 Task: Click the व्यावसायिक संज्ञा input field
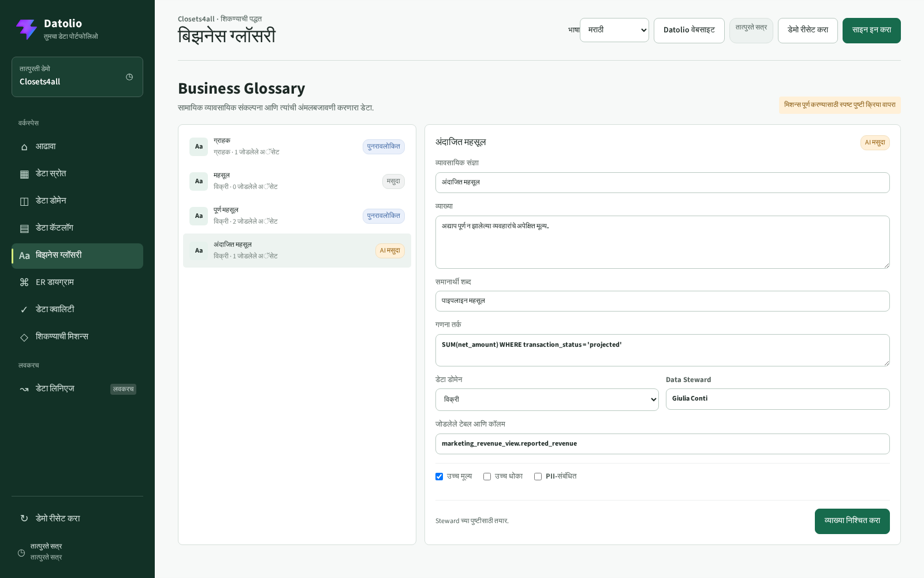tap(662, 183)
